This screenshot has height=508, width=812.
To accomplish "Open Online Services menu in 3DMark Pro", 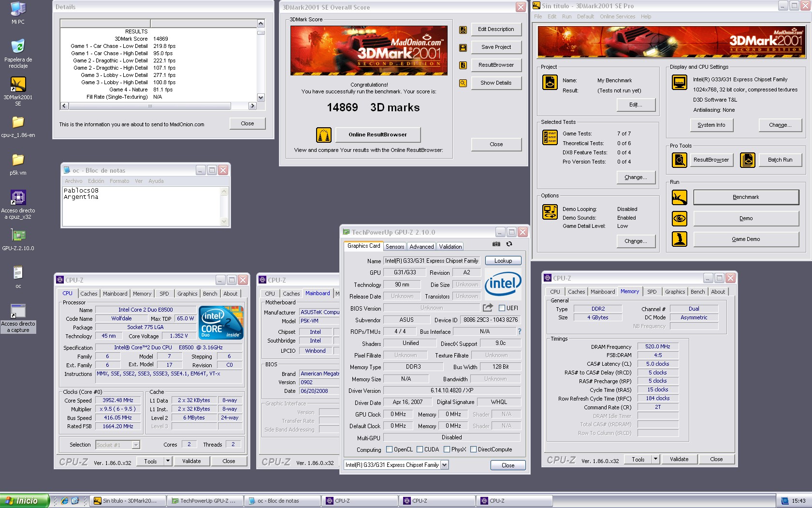I will pos(617,16).
